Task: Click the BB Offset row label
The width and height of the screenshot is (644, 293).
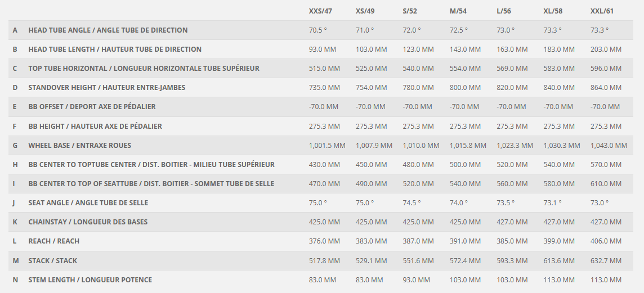Action: point(92,107)
